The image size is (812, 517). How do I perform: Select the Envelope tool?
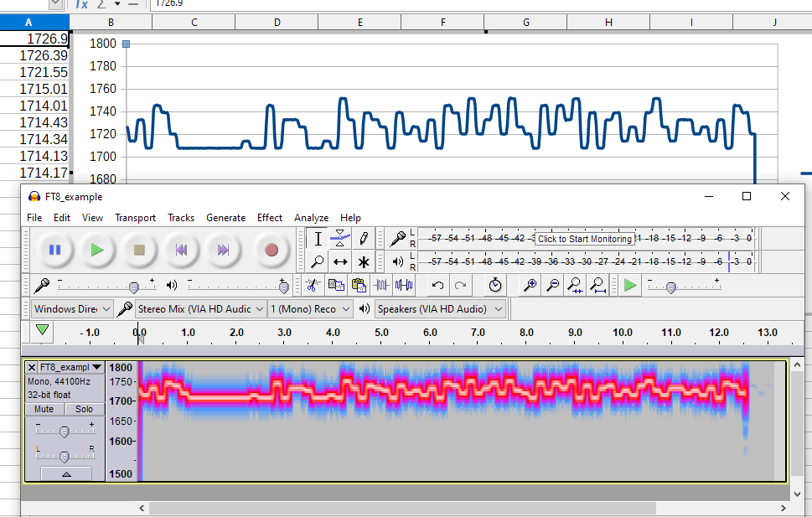[x=340, y=239]
